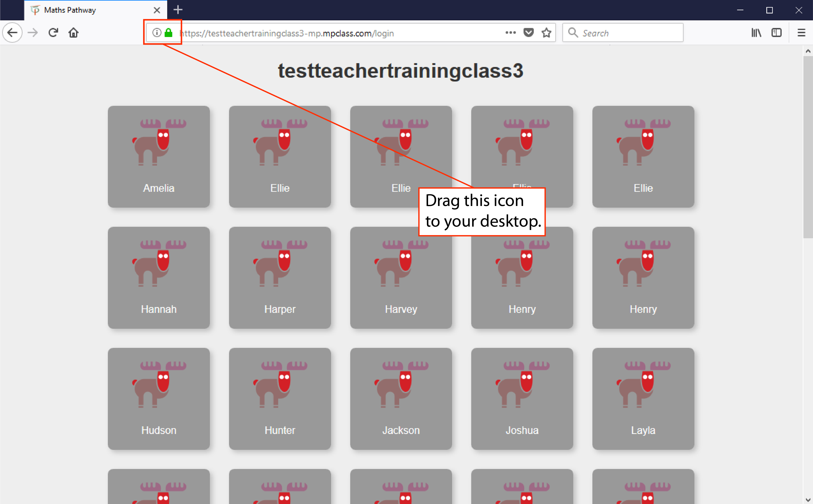813x504 pixels.
Task: Select the Hunter student card
Action: pos(280,399)
